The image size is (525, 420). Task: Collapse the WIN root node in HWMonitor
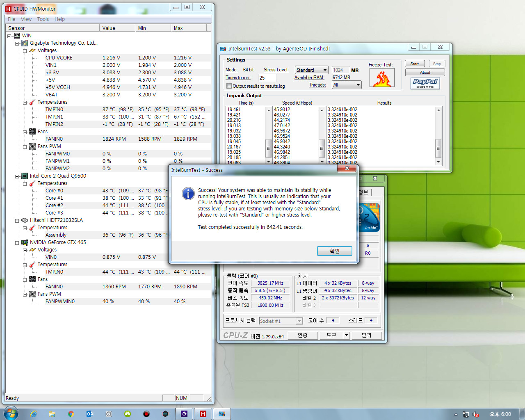9,36
